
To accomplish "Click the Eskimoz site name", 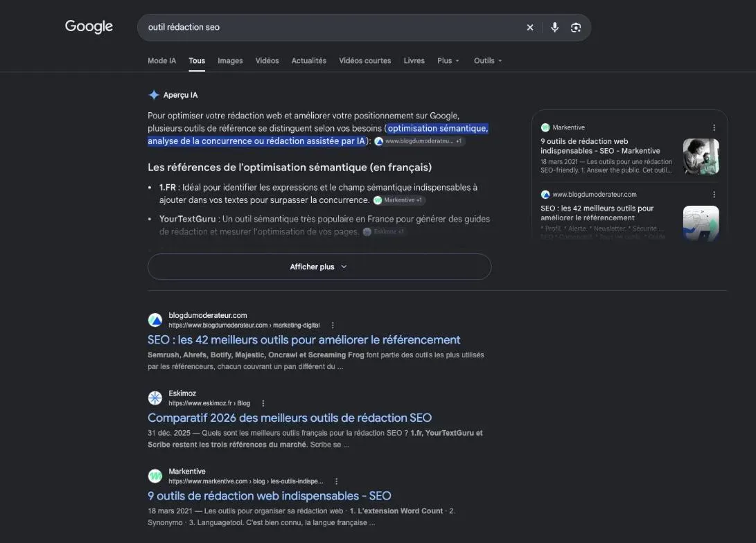I will tap(182, 393).
